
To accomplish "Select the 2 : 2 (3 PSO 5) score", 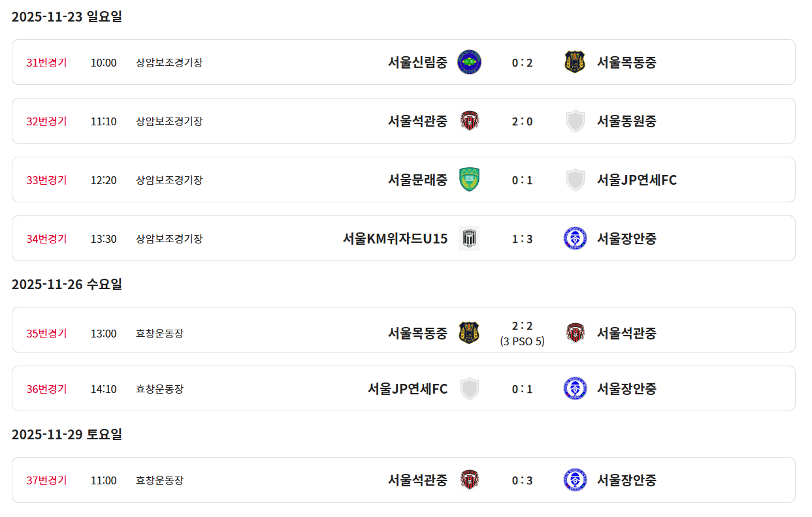I will pyautogui.click(x=522, y=333).
